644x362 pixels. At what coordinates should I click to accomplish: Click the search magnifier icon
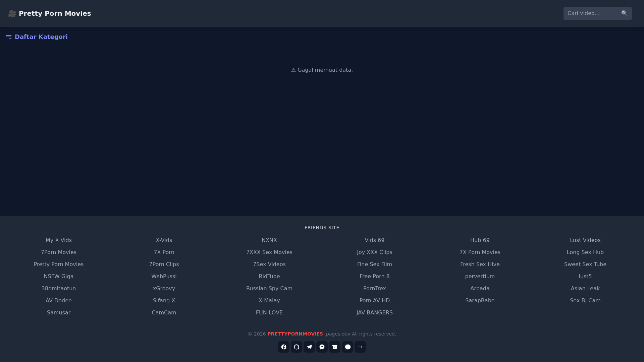(x=624, y=13)
